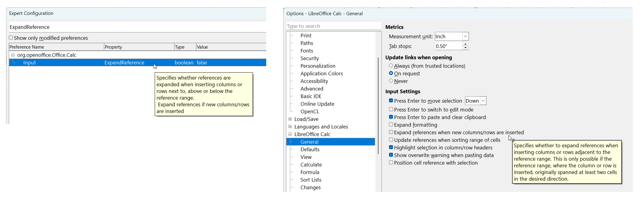
Task: Collapse the org.openoffice.Office.Calc tree node
Action: click(x=13, y=55)
